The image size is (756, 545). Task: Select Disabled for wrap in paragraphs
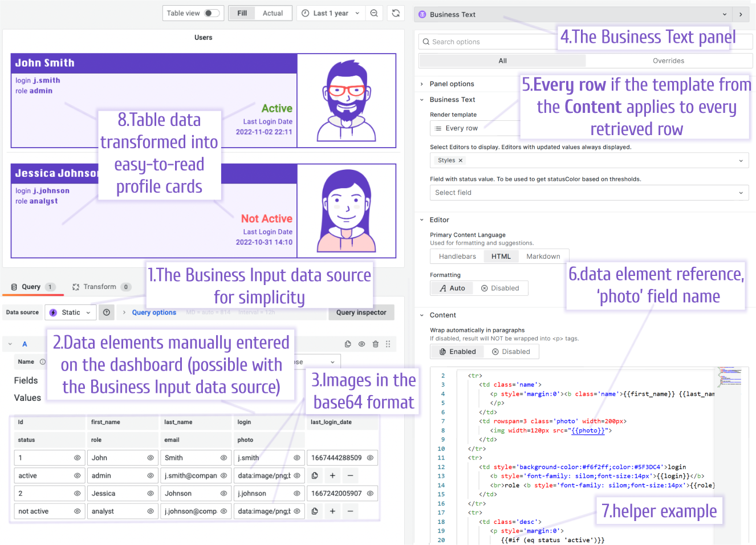pos(511,352)
